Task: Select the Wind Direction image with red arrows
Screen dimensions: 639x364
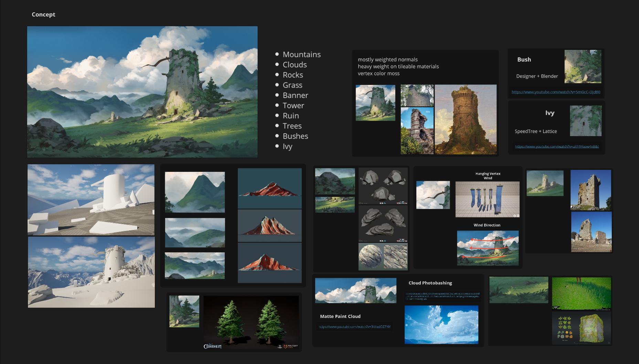Action: pyautogui.click(x=488, y=248)
